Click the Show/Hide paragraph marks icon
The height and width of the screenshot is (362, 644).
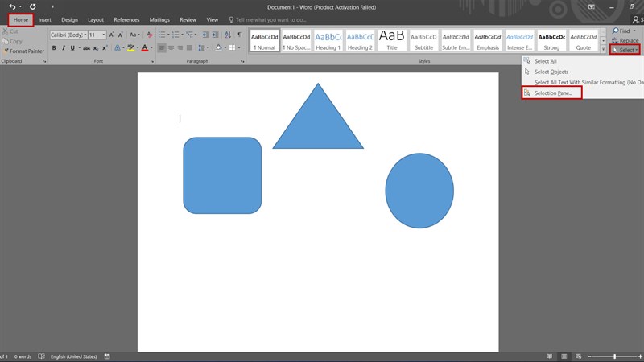[239, 35]
